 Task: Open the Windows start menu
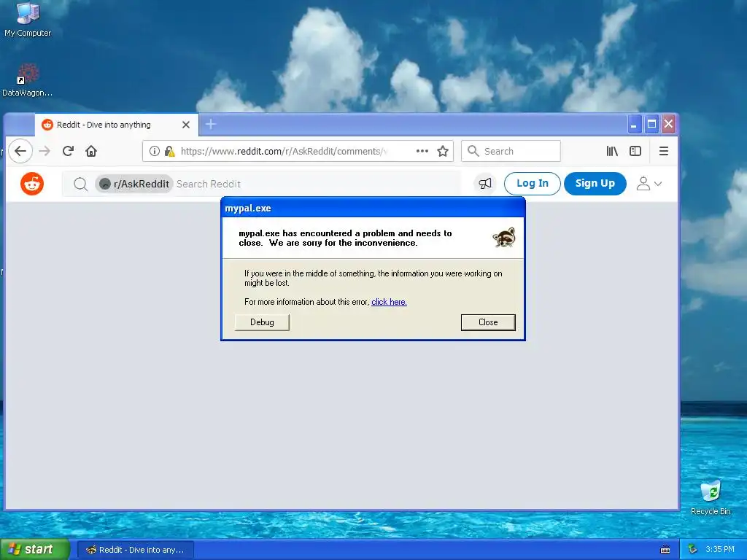click(x=35, y=549)
